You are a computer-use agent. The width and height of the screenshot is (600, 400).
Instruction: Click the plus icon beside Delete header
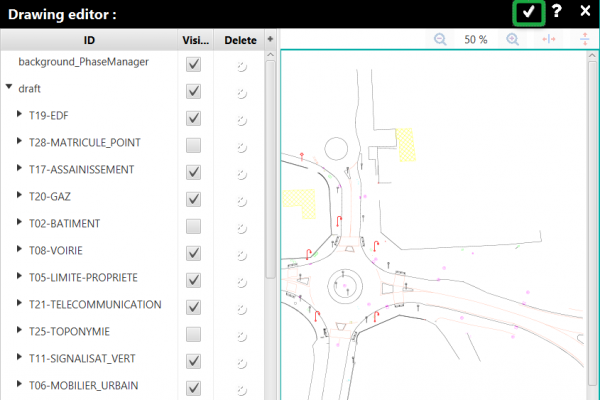coord(270,39)
